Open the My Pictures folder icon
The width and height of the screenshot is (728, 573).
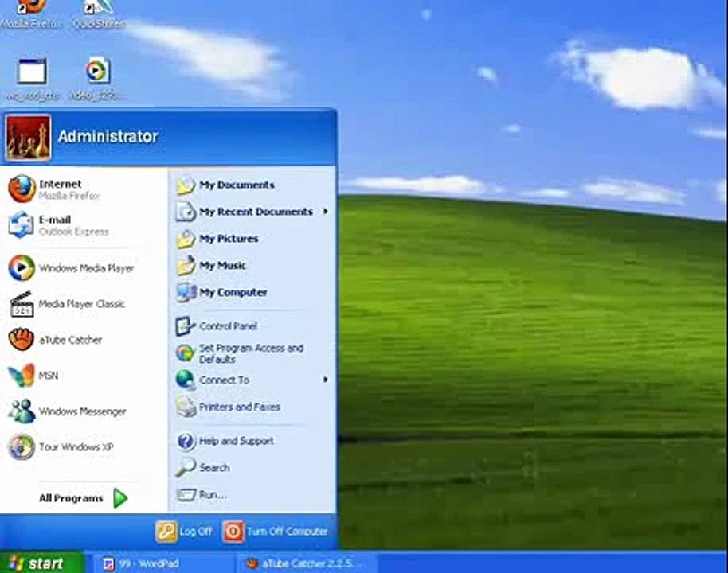[x=186, y=239]
